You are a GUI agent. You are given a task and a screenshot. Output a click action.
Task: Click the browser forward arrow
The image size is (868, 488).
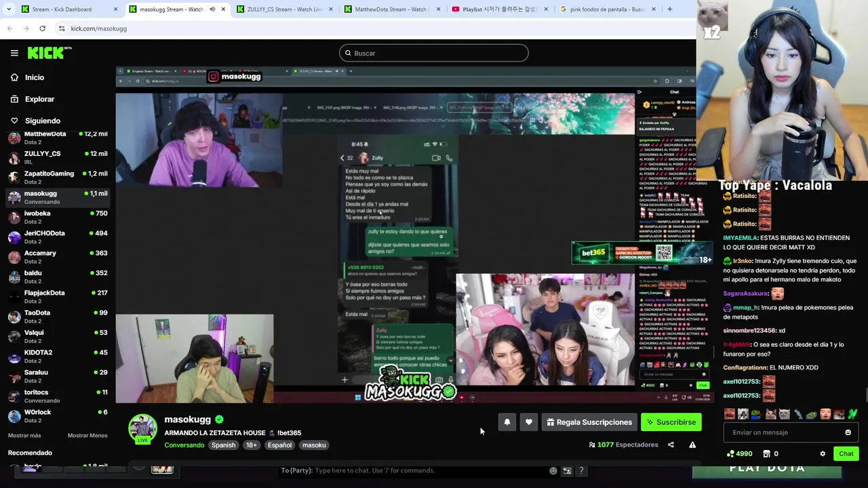tap(26, 28)
